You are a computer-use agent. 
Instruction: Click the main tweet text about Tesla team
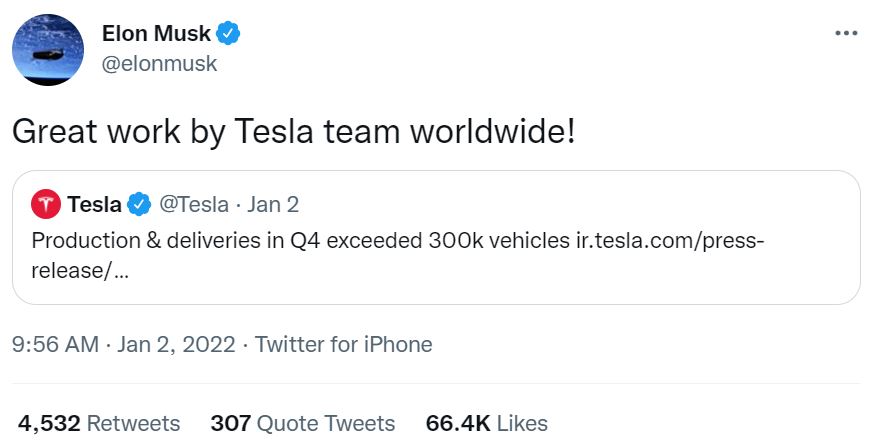[x=293, y=131]
